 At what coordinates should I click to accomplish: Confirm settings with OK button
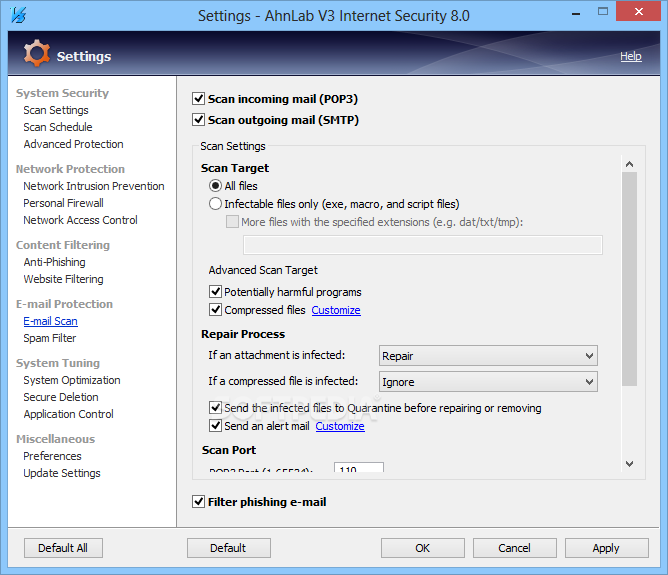pyautogui.click(x=423, y=548)
